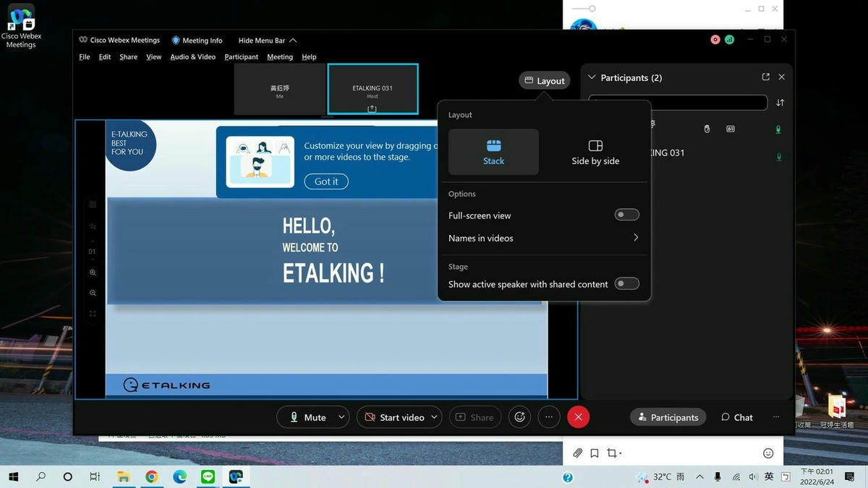Open the File menu

(85, 57)
